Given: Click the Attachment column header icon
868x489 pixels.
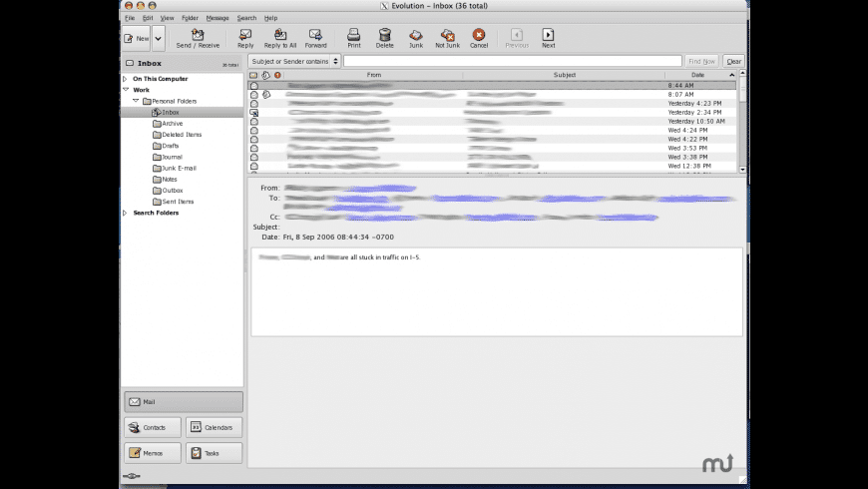Looking at the screenshot, I should (265, 75).
